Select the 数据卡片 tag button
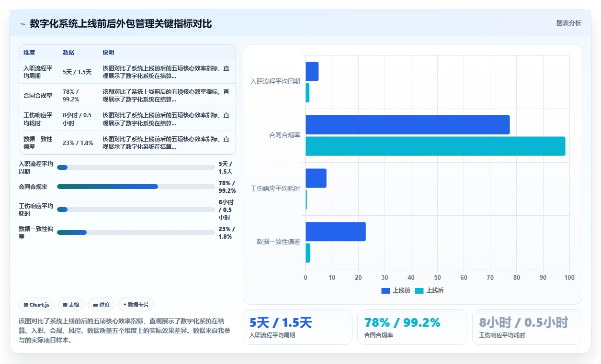 tap(136, 305)
